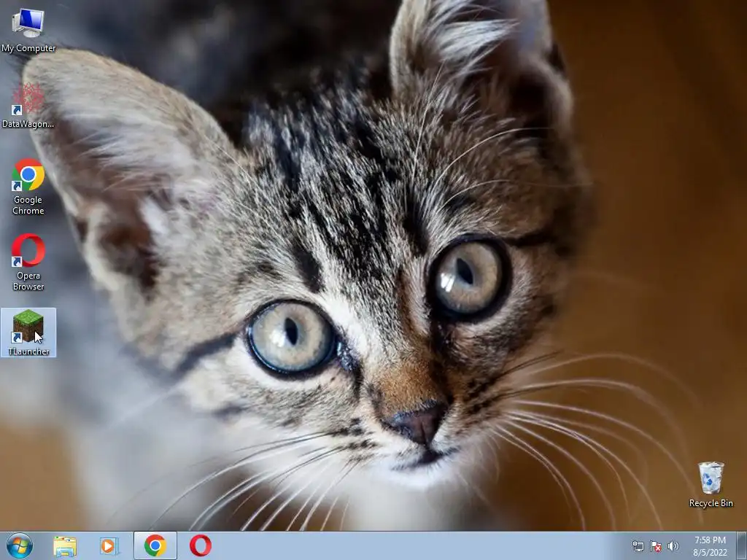Open the volume speaker tray icon

(x=673, y=546)
